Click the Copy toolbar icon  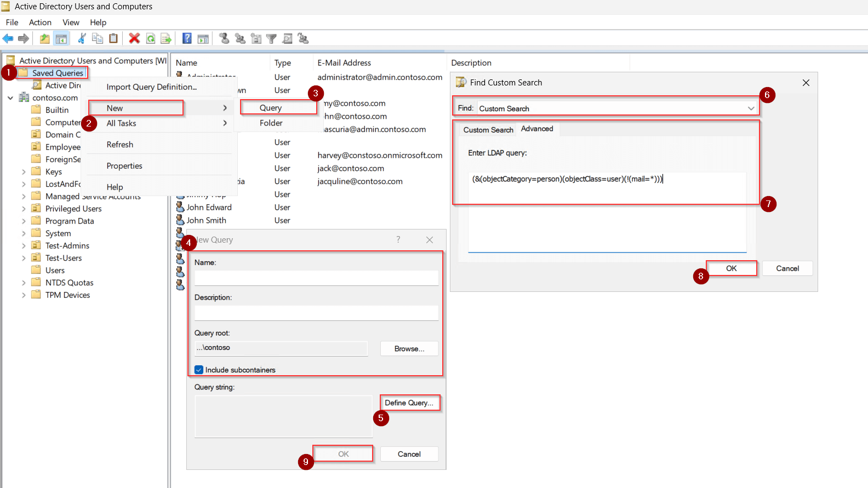tap(98, 38)
